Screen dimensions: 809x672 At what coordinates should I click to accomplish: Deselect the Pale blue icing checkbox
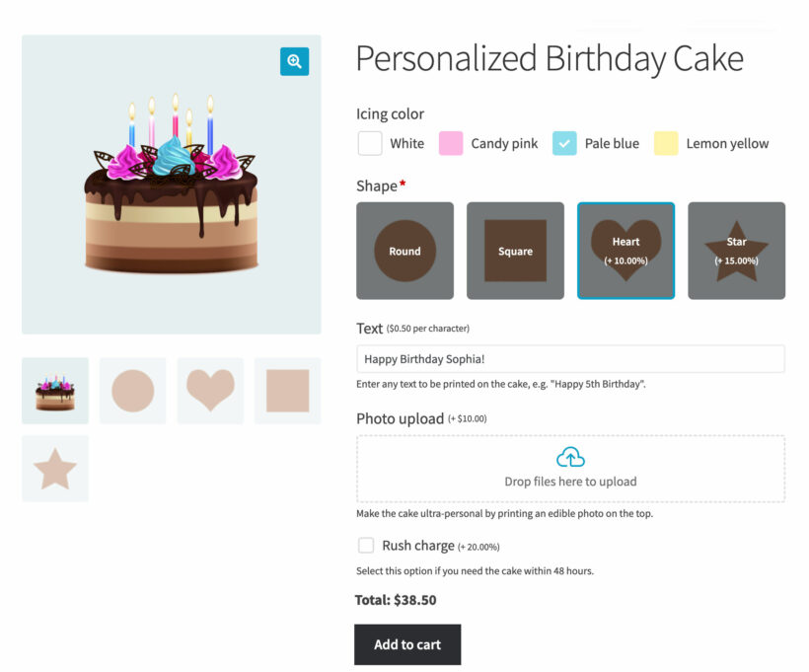(564, 143)
